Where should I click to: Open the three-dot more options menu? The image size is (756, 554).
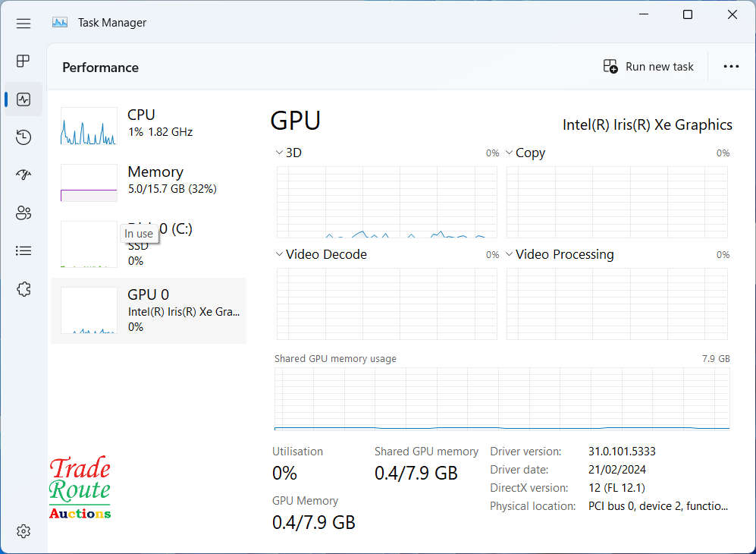[x=731, y=67]
